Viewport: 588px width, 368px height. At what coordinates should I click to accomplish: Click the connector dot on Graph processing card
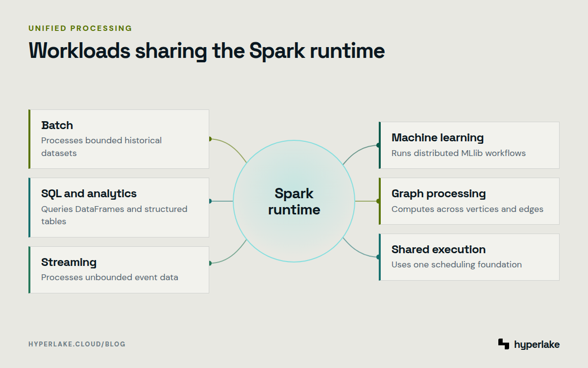378,201
